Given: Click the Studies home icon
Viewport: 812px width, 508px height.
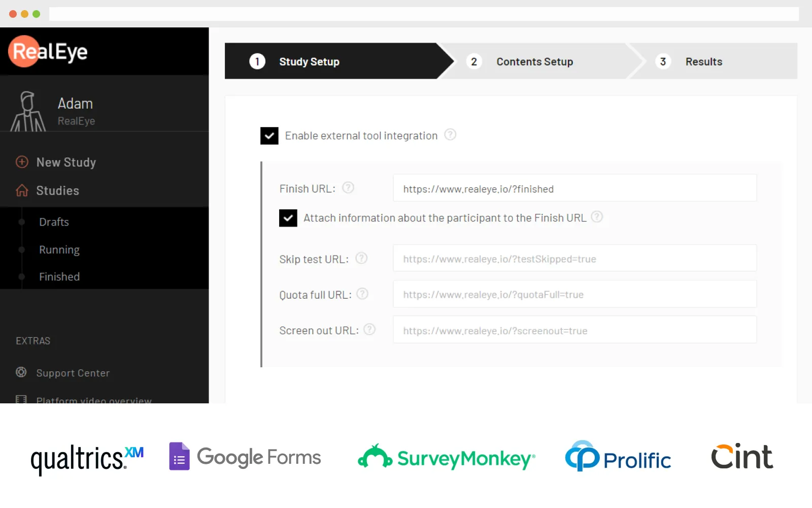Looking at the screenshot, I should pyautogui.click(x=22, y=190).
